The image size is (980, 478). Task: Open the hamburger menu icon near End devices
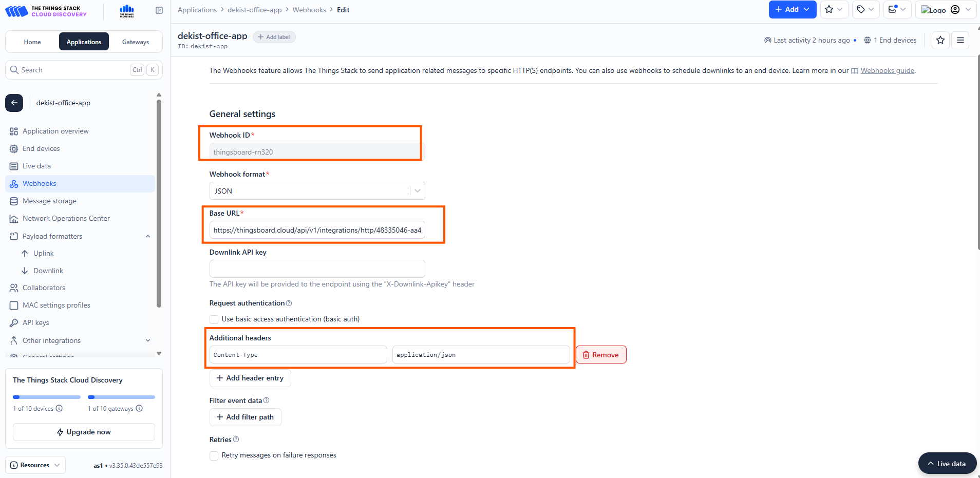[x=960, y=40]
